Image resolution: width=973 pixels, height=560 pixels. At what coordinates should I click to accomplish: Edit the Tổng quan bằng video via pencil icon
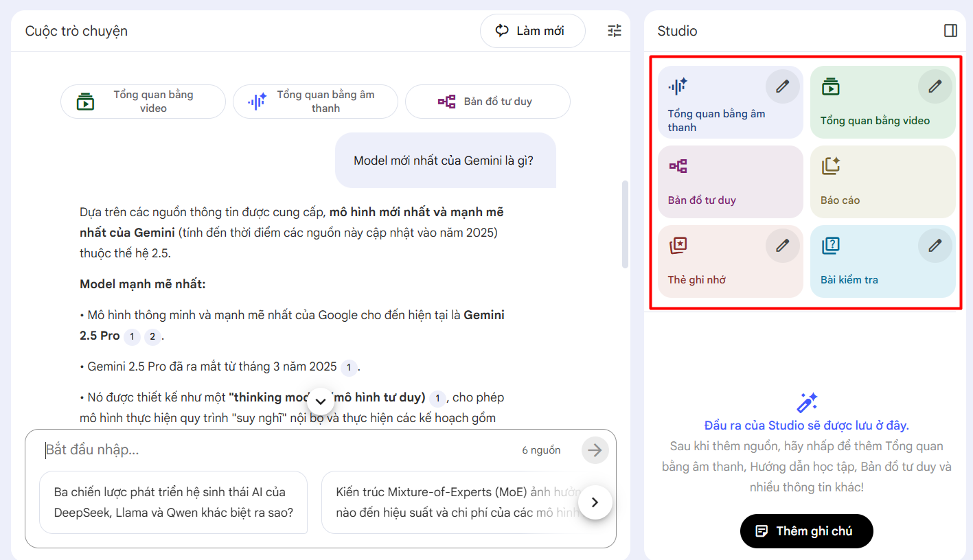coord(935,86)
